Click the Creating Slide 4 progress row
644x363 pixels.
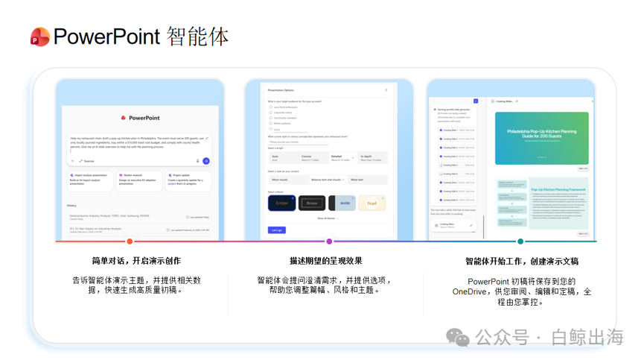[x=456, y=157]
